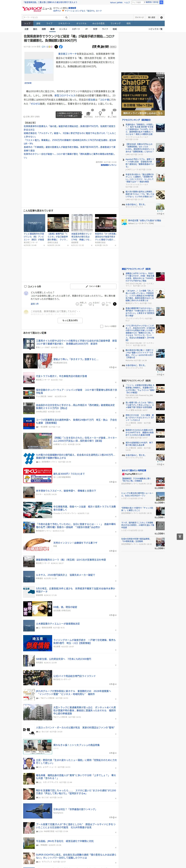Open the ランキング navigation tab

pos(115,24)
